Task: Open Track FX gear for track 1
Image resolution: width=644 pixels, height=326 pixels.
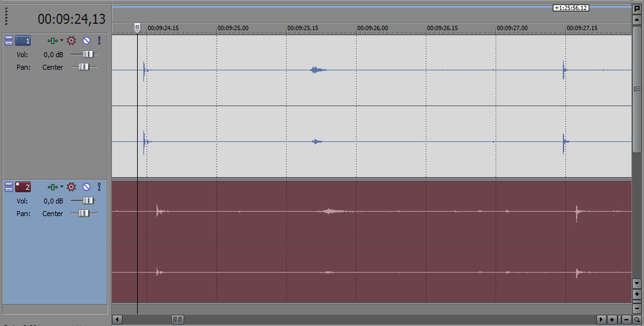Action: point(72,40)
